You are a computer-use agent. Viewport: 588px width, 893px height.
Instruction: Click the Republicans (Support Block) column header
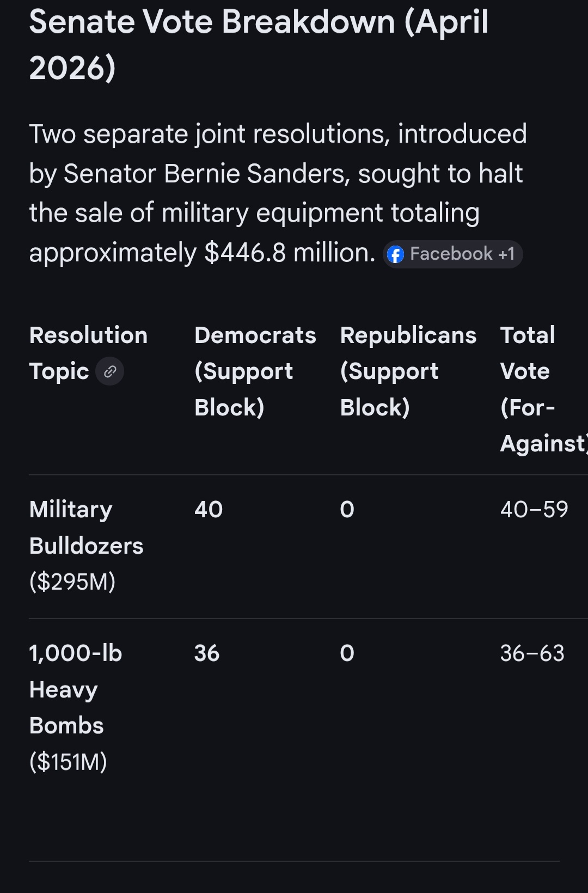(x=408, y=371)
